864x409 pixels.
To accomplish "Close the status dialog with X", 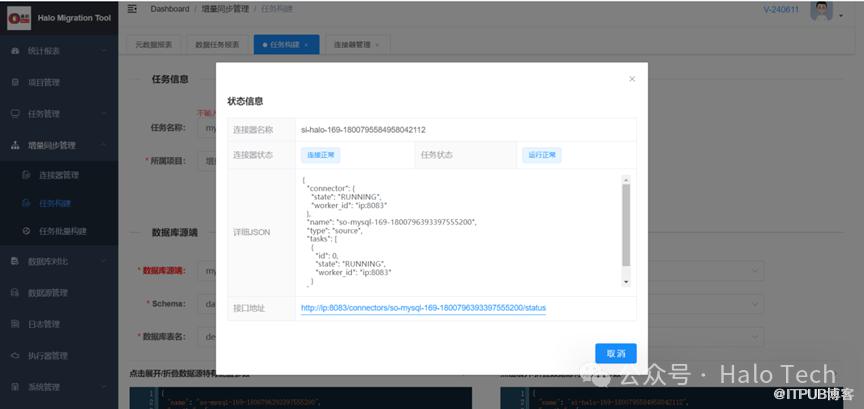I will (631, 78).
